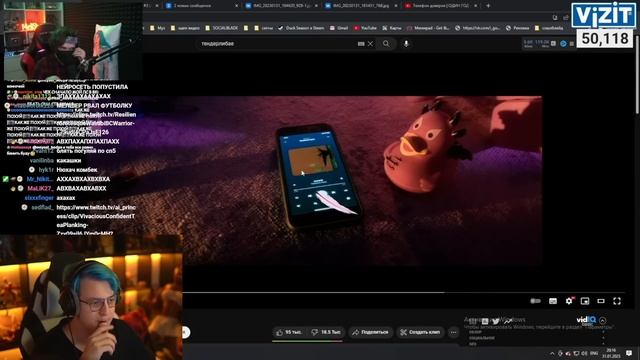
Task: Open the Карты bookmark
Action: point(392,28)
